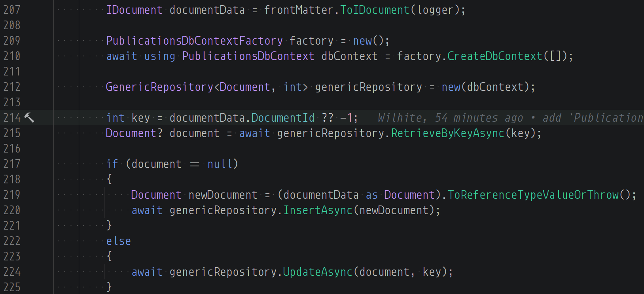
Task: Click line number 219 in the gutter
Action: pyautogui.click(x=12, y=195)
